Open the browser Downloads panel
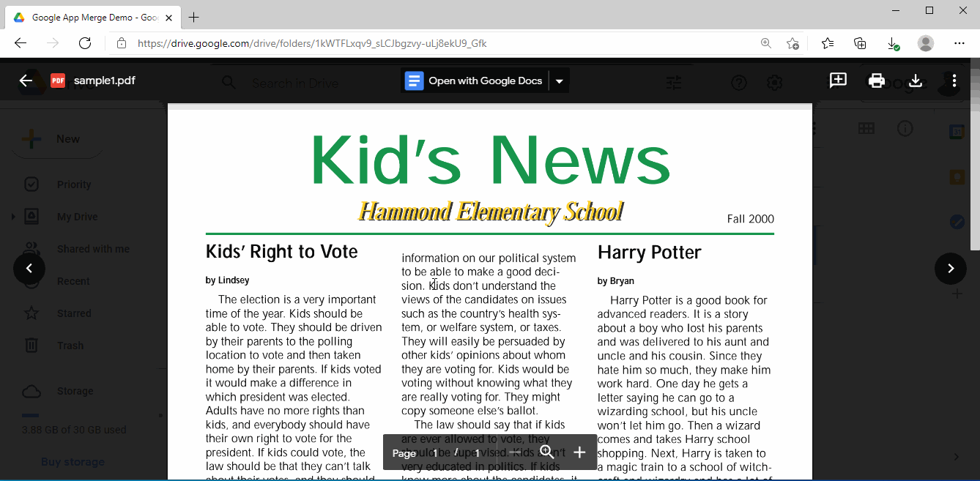The image size is (980, 481). pos(894,43)
